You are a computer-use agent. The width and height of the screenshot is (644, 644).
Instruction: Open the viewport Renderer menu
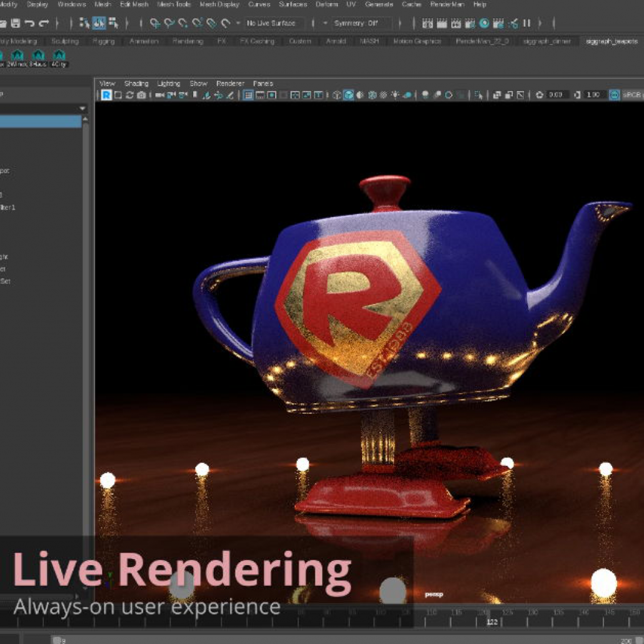click(230, 83)
